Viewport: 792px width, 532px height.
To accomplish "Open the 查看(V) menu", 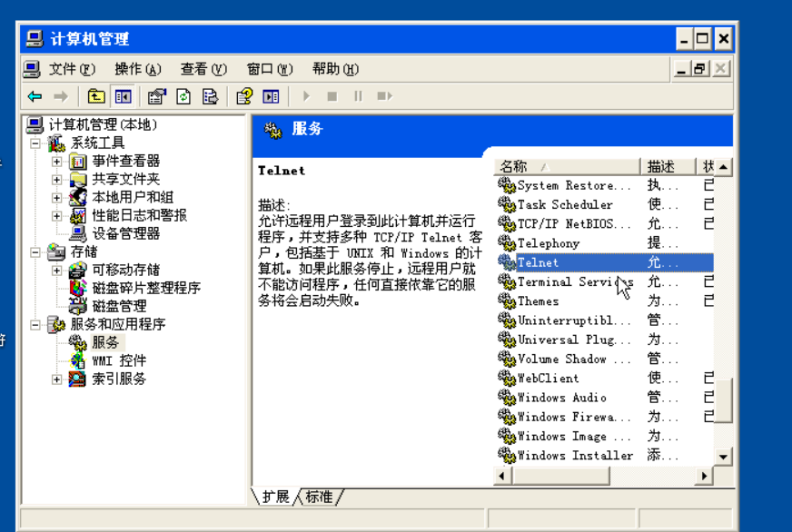I will 203,69.
